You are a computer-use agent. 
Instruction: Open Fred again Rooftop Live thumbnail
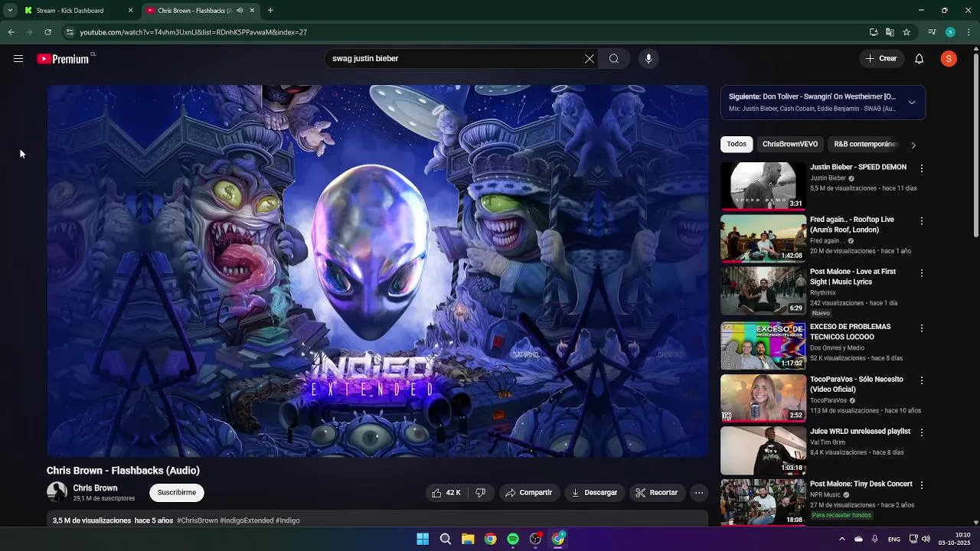tap(763, 238)
